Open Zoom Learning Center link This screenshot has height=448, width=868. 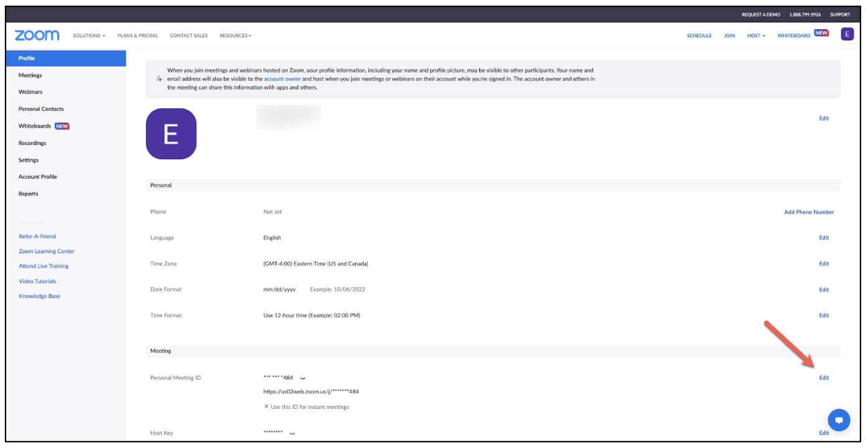point(47,251)
